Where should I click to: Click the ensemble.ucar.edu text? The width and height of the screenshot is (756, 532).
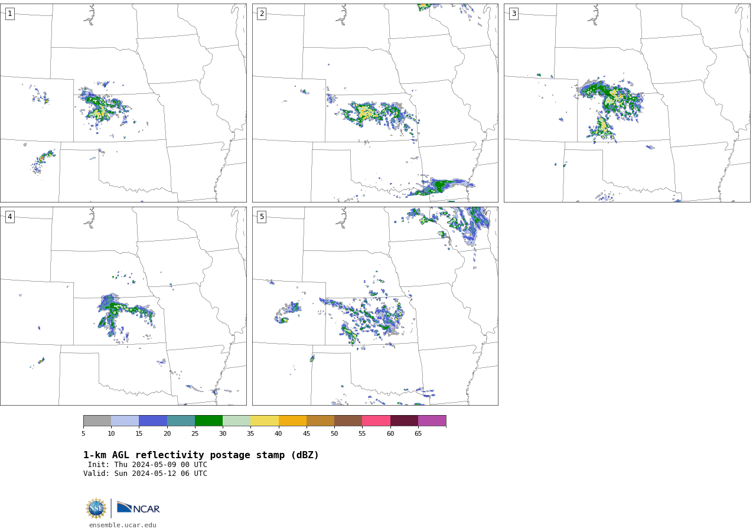pyautogui.click(x=123, y=525)
